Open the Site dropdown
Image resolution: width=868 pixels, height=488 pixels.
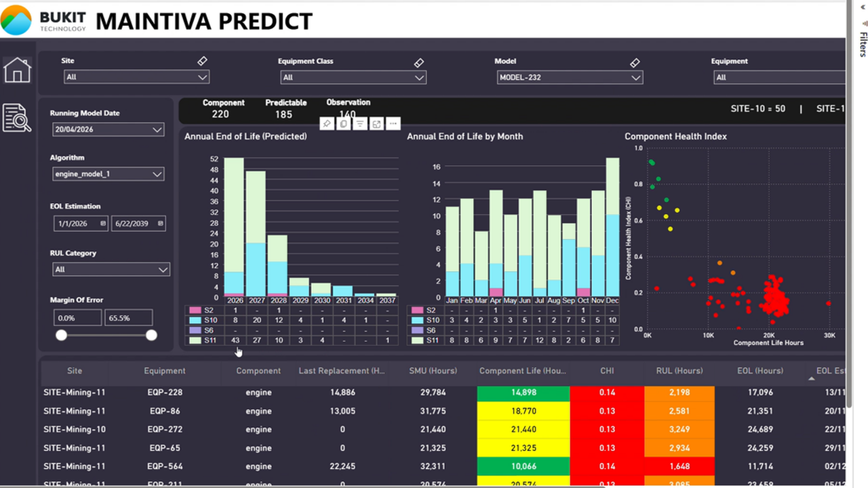[136, 77]
